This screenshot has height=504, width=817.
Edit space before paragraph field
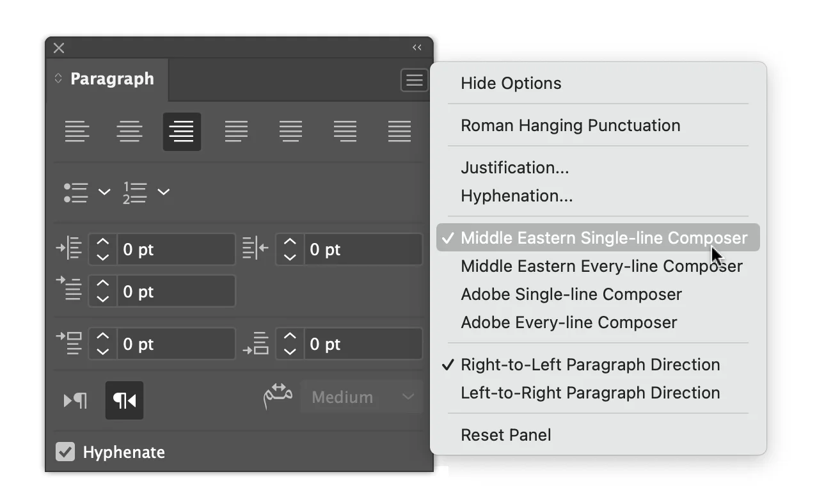pos(176,344)
